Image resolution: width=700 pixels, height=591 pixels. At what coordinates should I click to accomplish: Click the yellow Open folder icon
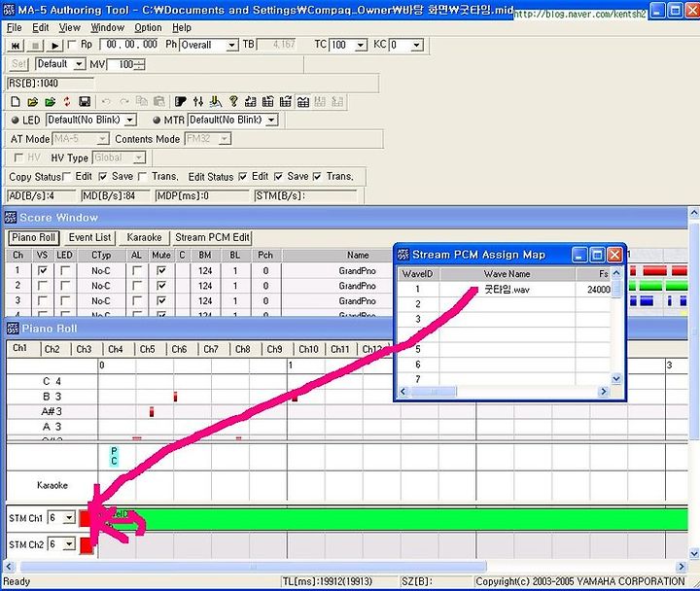(32, 102)
